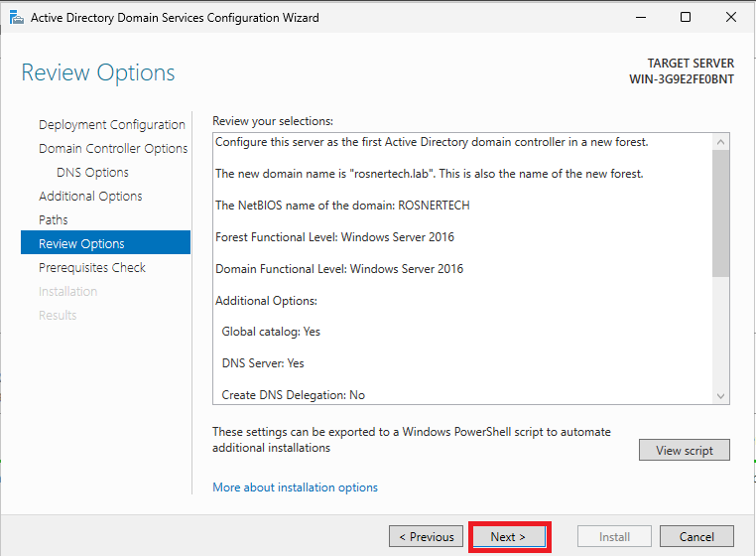756x556 pixels.
Task: Close the configuration wizard window
Action: tap(731, 18)
